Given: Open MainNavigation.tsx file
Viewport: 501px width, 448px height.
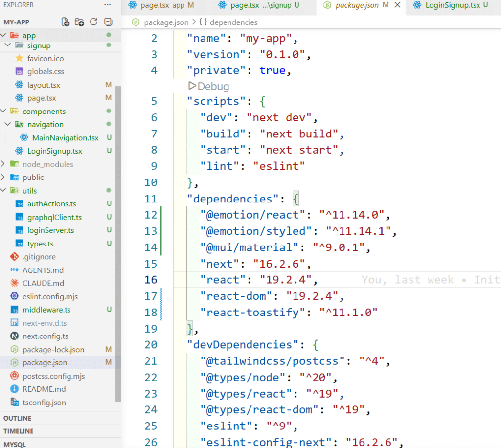Looking at the screenshot, I should coord(65,137).
